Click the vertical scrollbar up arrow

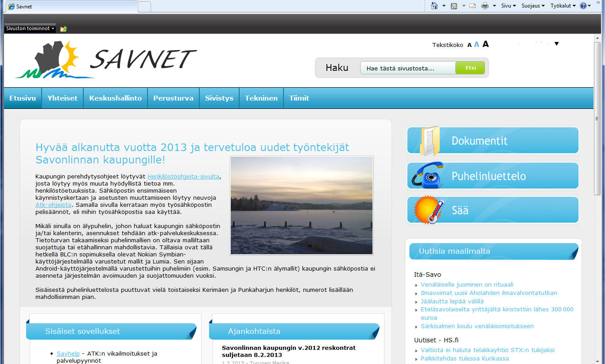(x=597, y=38)
